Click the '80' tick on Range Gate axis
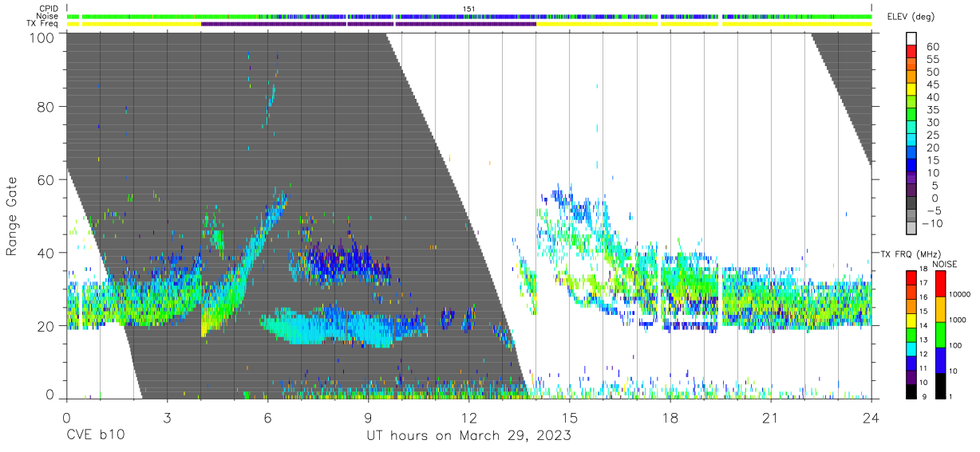Image resolution: width=980 pixels, height=452 pixels. click(x=45, y=107)
